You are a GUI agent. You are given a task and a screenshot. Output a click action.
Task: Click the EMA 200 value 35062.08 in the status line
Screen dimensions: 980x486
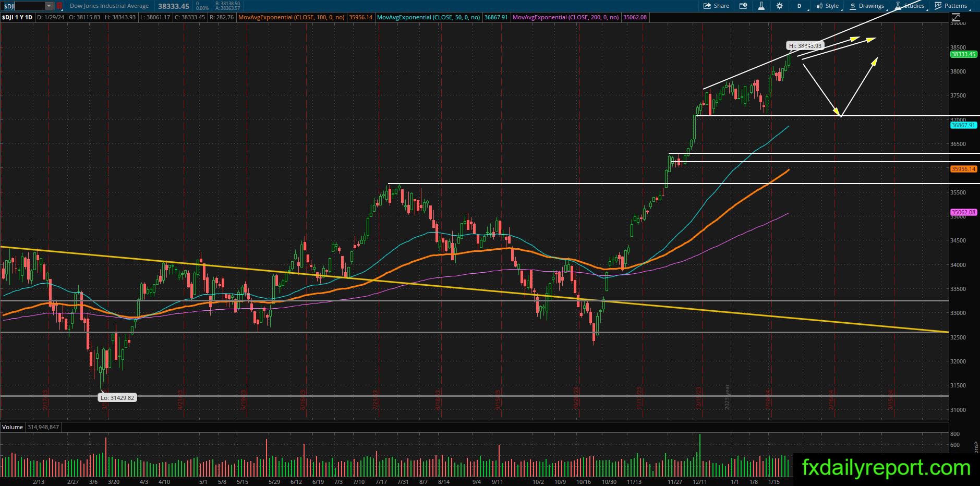635,17
